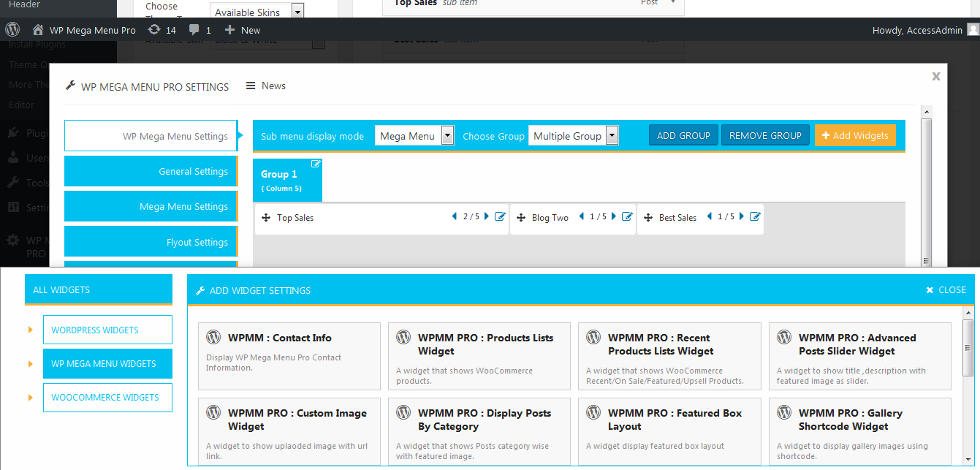The width and height of the screenshot is (980, 470).
Task: Decrease Blog Two column width arrow
Action: (582, 216)
